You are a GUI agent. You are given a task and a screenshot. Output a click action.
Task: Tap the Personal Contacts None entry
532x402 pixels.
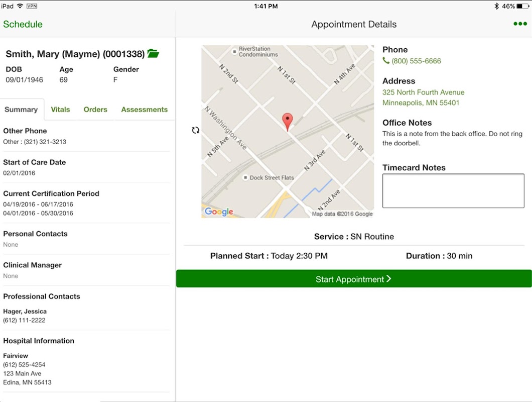point(11,245)
